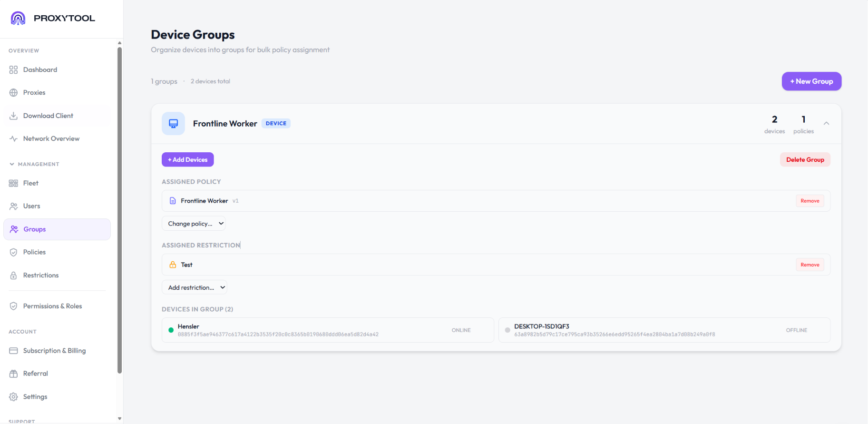
Task: Open the Dashboard page
Action: pos(57,69)
